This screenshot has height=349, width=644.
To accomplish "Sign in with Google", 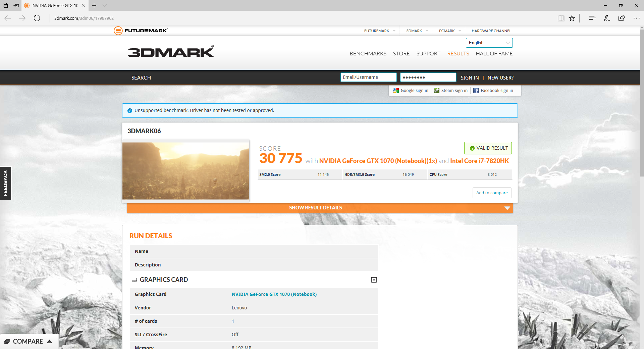I will [x=411, y=91].
